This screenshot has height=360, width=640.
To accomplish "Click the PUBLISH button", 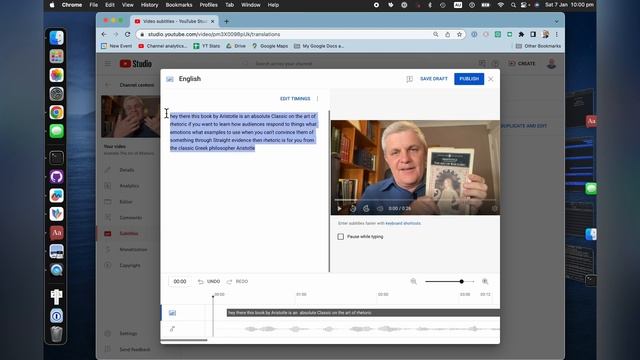I will point(469,79).
